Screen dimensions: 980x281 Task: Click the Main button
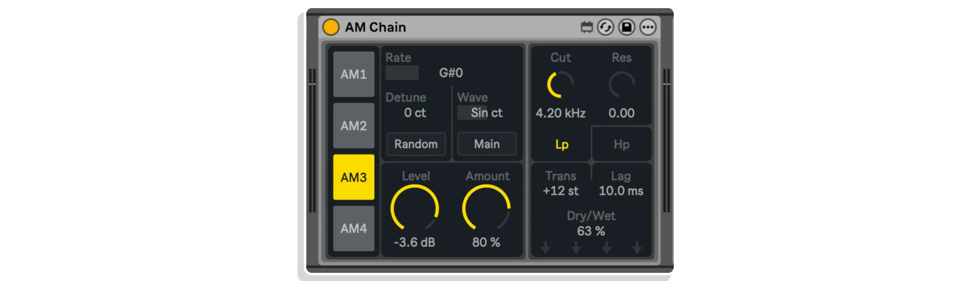click(x=487, y=144)
